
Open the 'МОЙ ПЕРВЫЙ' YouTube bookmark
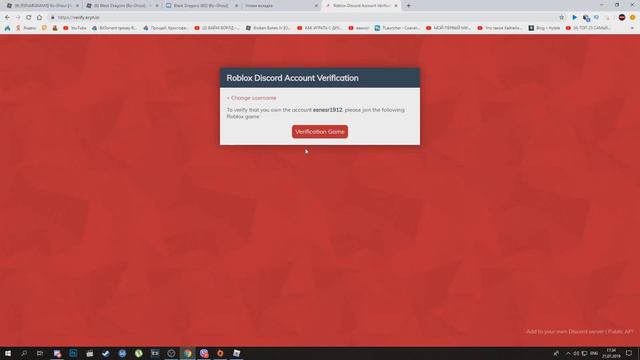pyautogui.click(x=448, y=28)
